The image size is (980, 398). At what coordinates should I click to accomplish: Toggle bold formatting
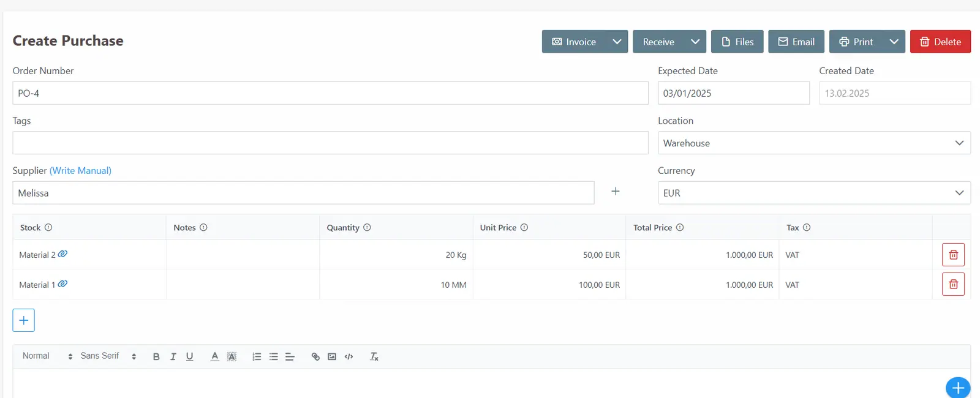coord(156,356)
